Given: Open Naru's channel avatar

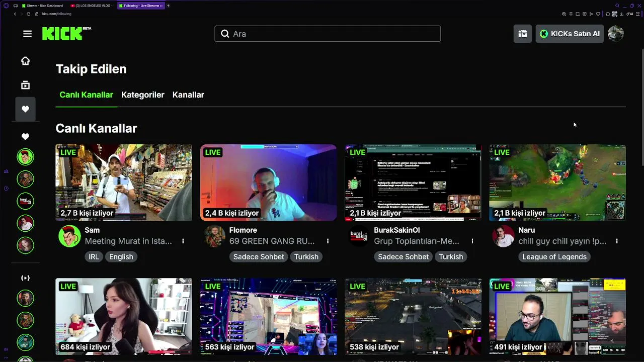Looking at the screenshot, I should point(503,236).
